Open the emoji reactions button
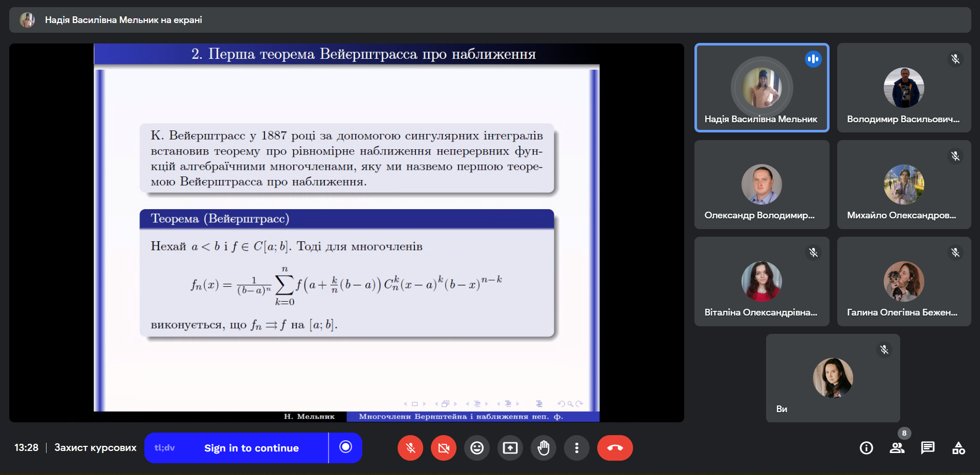 (x=477, y=448)
